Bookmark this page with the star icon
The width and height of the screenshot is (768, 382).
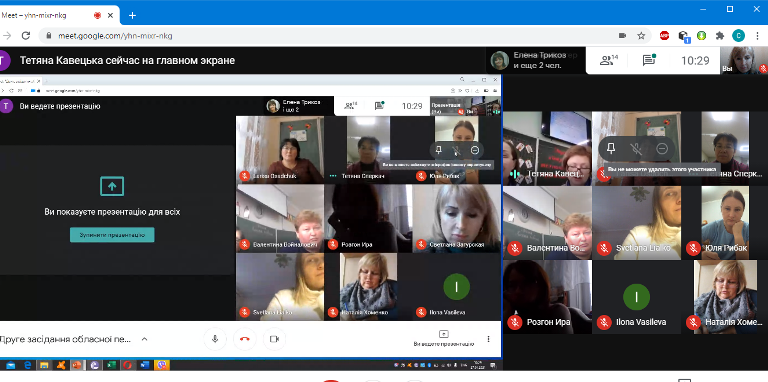click(641, 36)
